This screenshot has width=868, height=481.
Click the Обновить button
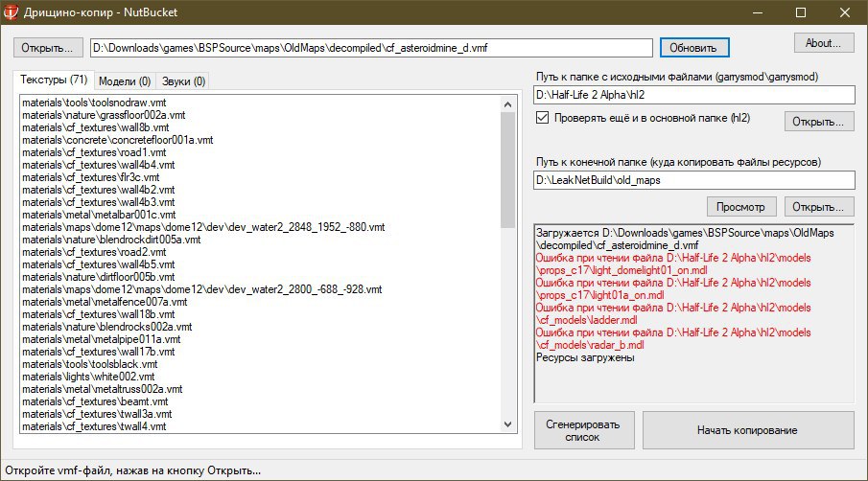click(x=694, y=48)
